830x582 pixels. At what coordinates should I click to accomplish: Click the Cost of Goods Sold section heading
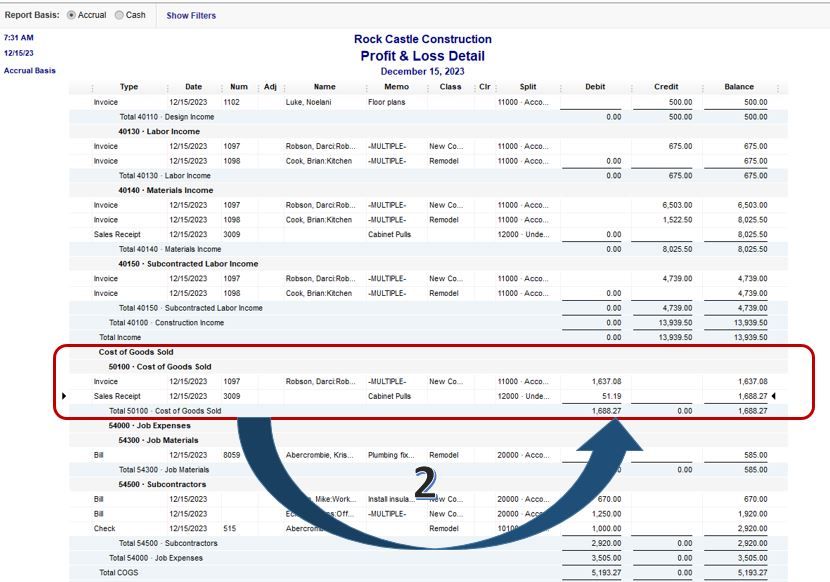point(136,352)
